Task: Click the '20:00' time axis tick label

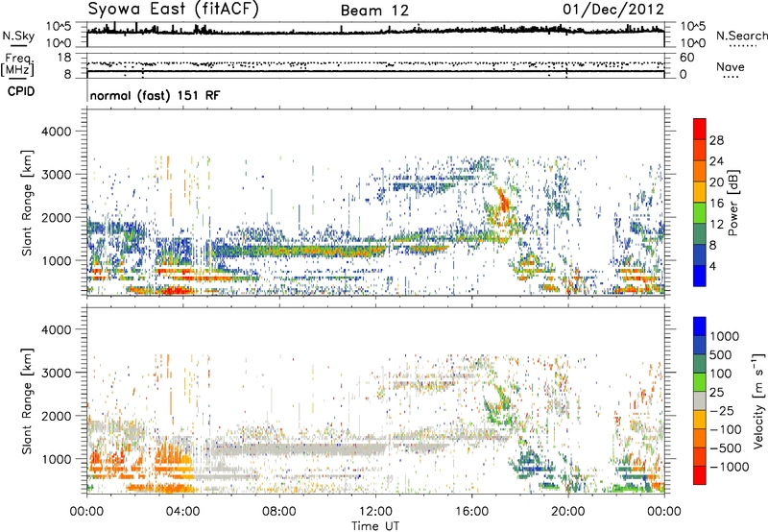Action: coord(567,512)
